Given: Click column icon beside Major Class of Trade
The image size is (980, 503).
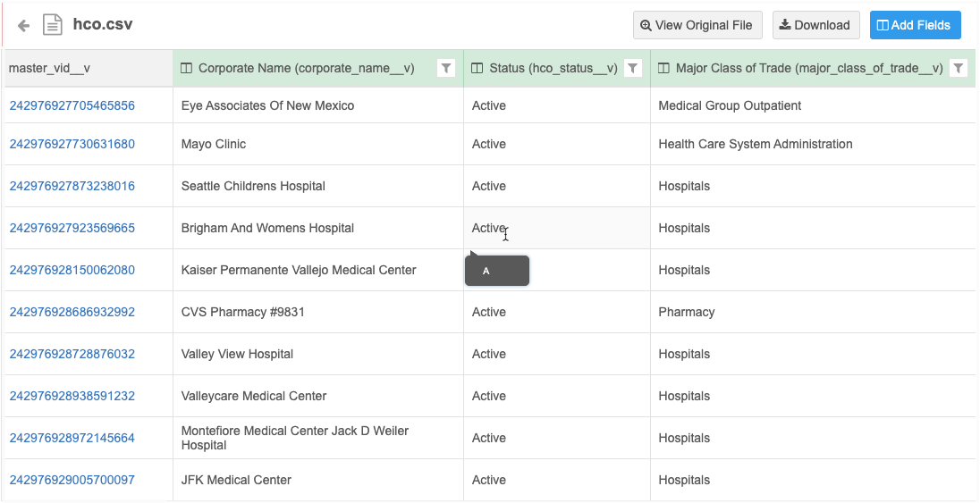Looking at the screenshot, I should tap(663, 69).
